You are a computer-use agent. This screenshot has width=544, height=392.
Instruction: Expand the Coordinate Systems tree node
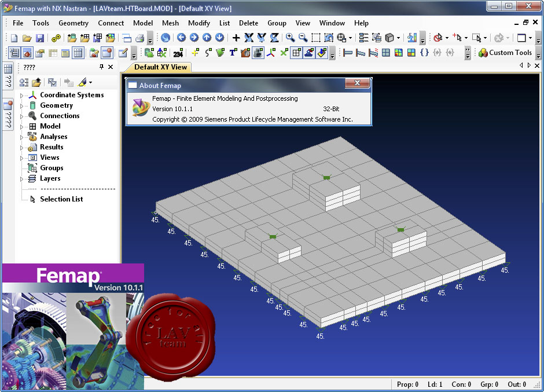pos(21,96)
